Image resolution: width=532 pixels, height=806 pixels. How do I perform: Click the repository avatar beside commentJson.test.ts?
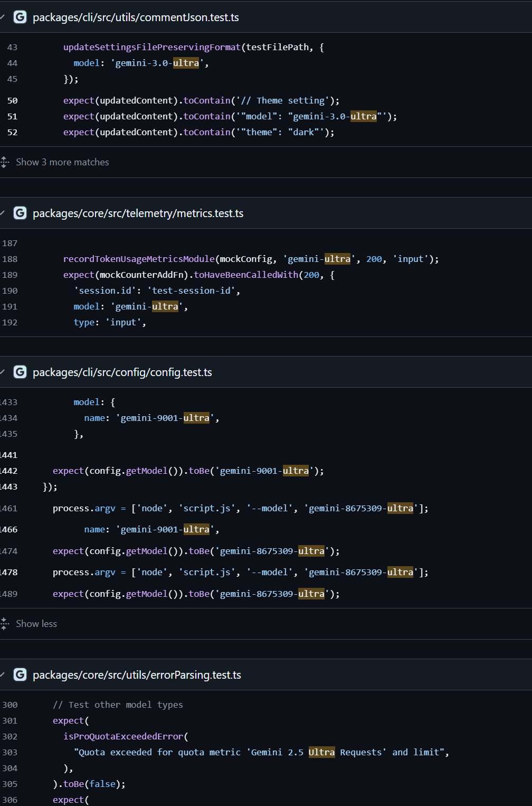pyautogui.click(x=20, y=17)
